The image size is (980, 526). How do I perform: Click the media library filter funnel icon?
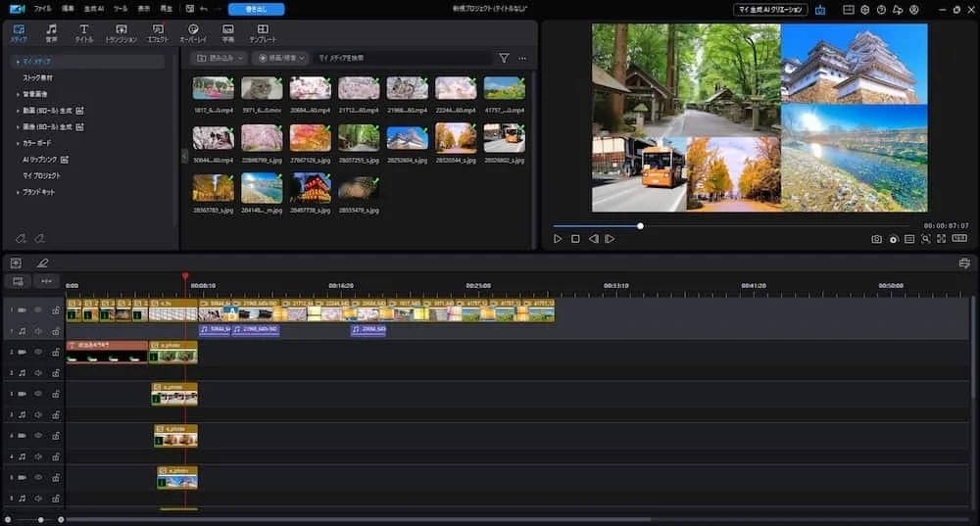click(x=504, y=59)
